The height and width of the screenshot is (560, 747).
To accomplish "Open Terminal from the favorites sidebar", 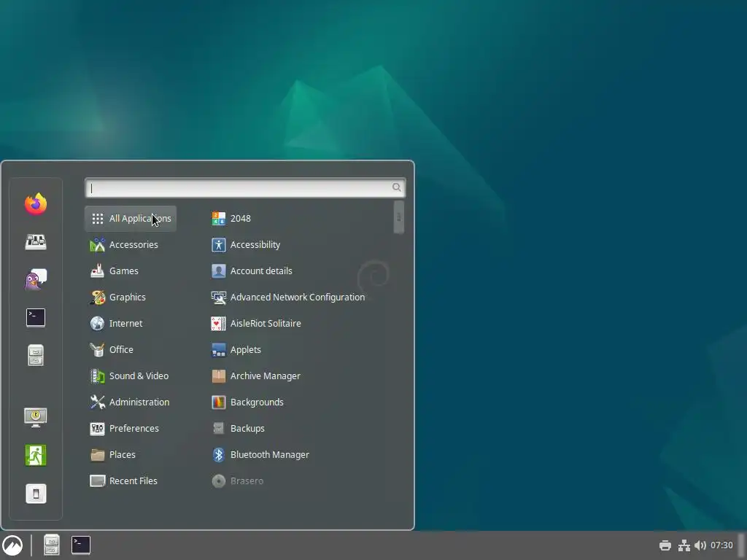I will [x=36, y=318].
